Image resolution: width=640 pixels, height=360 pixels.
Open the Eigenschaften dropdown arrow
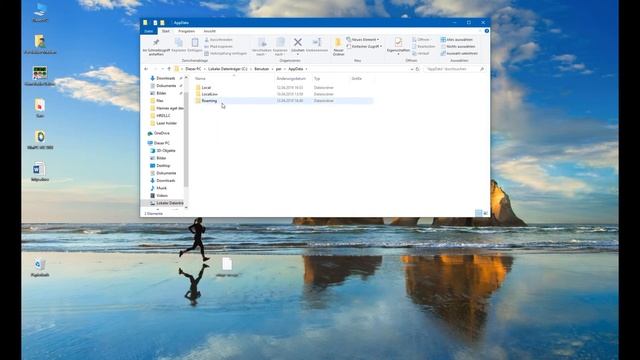[398, 54]
